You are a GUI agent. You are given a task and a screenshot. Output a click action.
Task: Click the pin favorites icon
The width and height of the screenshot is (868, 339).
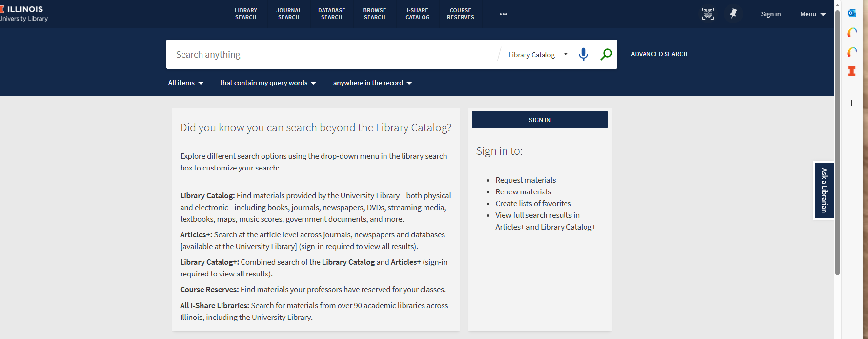coord(733,14)
